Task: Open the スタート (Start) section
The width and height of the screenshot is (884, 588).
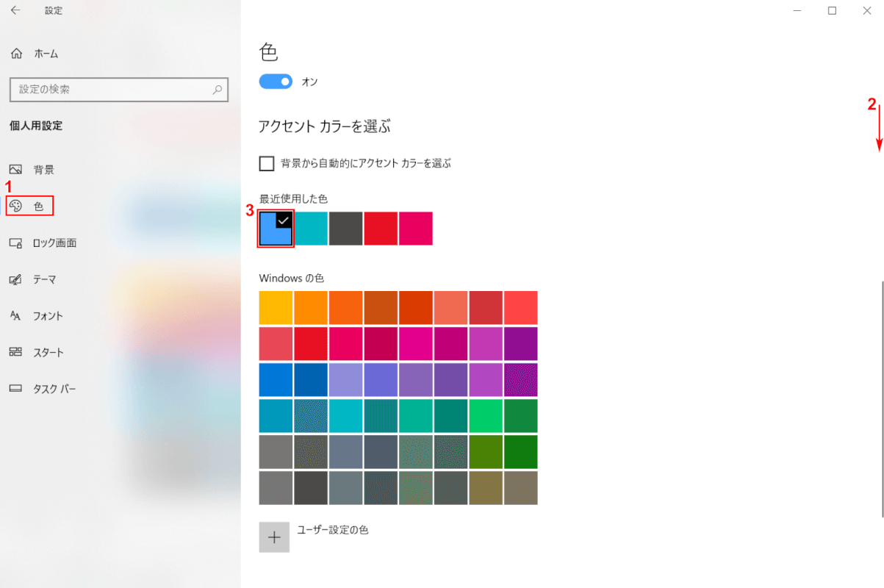Action: (36, 352)
